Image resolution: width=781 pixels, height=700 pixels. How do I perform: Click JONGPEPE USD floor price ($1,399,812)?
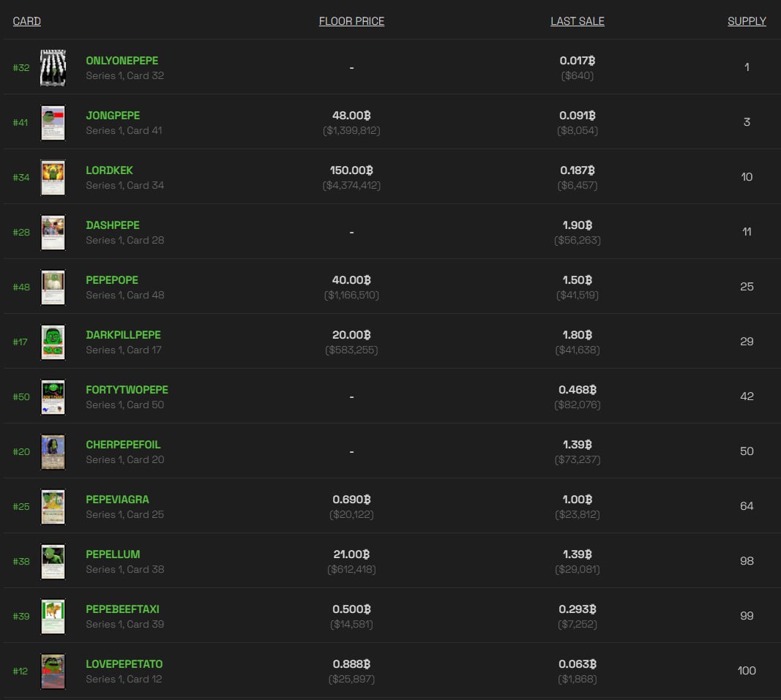click(351, 130)
